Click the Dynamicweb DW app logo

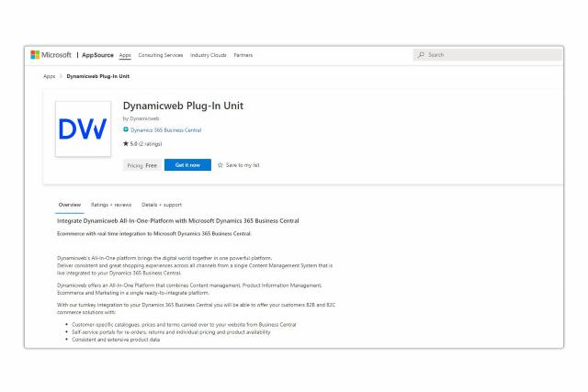83,128
